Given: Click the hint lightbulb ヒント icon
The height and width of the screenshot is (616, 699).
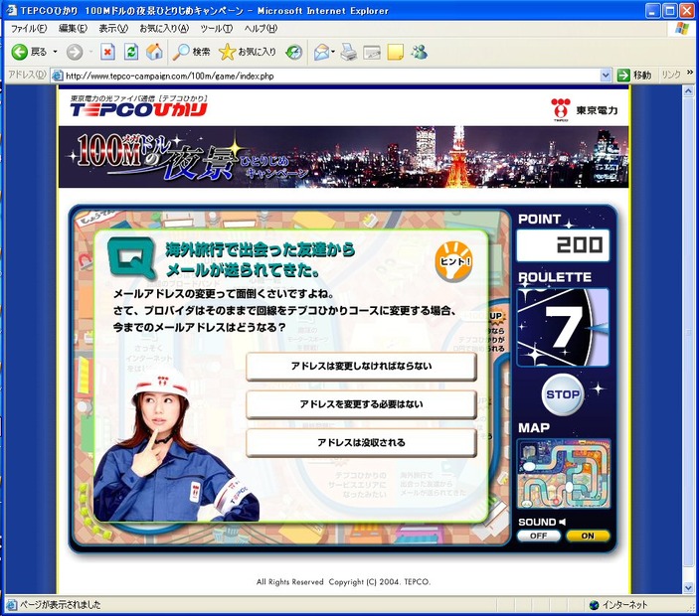Looking at the screenshot, I should click(453, 261).
